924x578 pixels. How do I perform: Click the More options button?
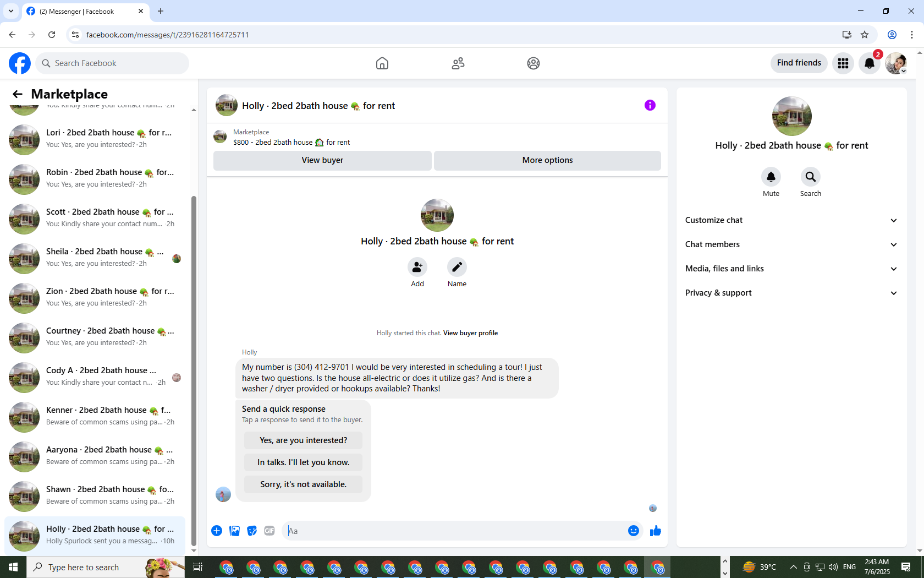click(x=547, y=160)
